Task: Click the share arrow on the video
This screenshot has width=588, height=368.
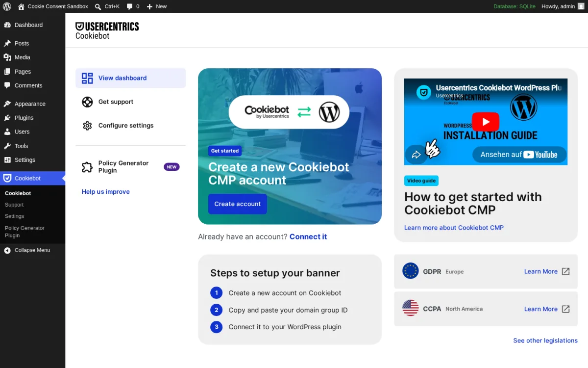Action: [416, 155]
